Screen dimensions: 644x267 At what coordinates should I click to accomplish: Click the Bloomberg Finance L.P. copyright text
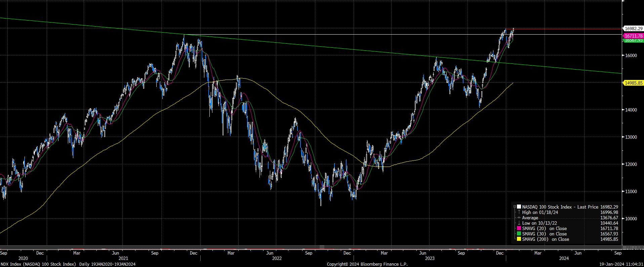pyautogui.click(x=367, y=264)
